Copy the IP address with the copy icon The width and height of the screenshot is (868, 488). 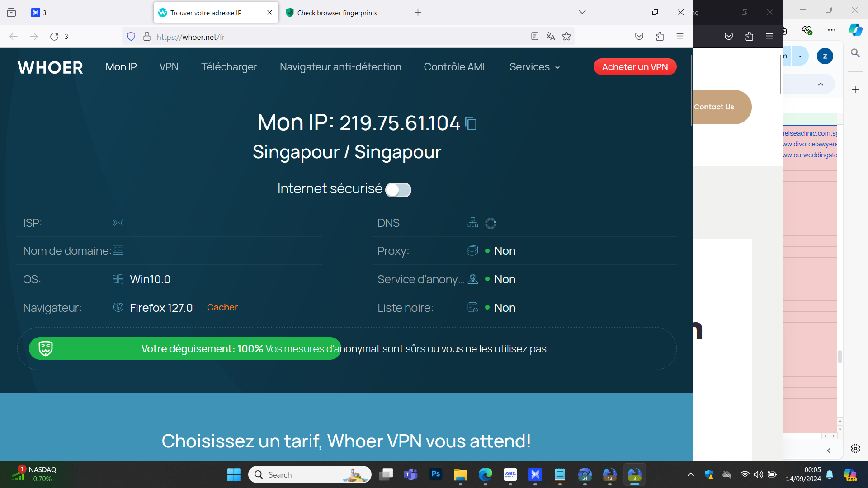coord(471,123)
